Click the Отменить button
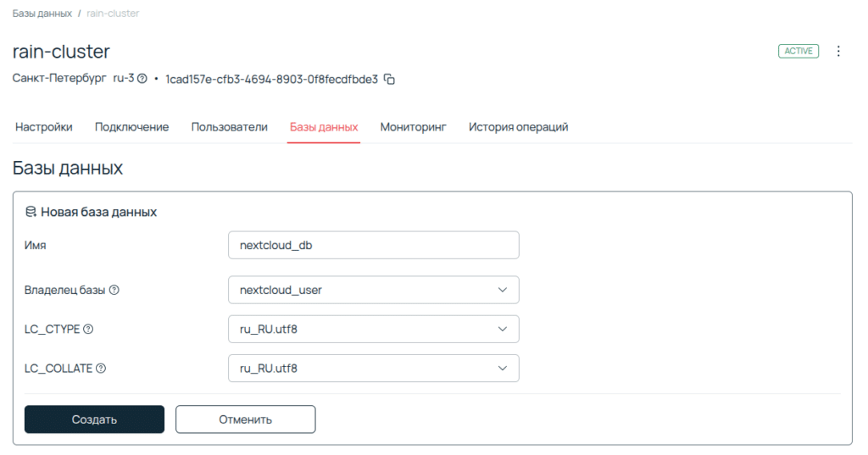The width and height of the screenshot is (868, 455). [245, 419]
